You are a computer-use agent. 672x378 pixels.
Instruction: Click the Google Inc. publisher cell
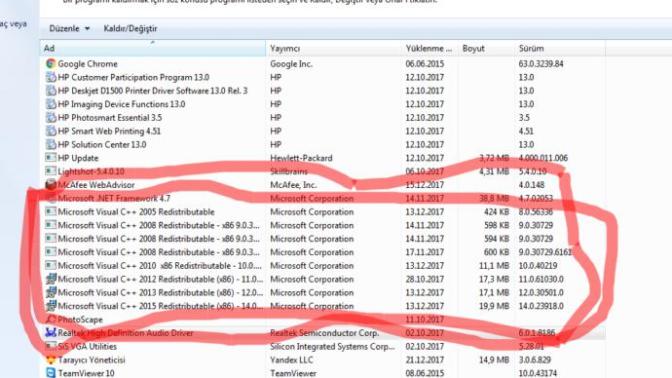[291, 64]
